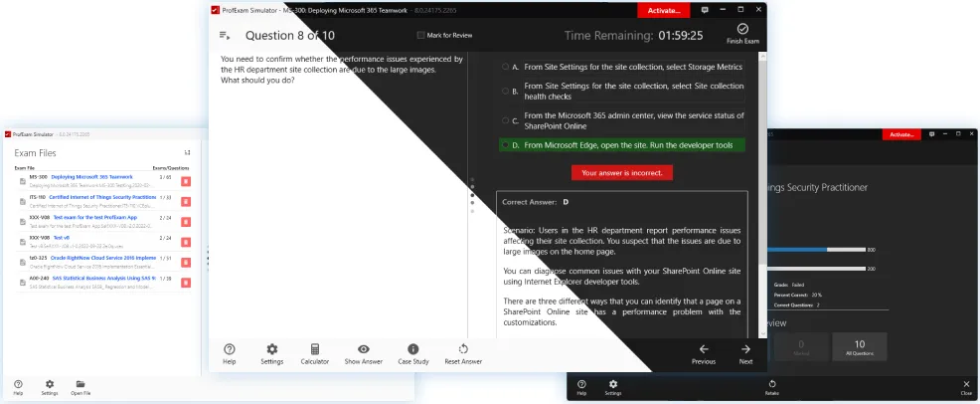Click the feedback chat icon in the results window title bar
Screen dimensions: 980x404
pos(932,134)
